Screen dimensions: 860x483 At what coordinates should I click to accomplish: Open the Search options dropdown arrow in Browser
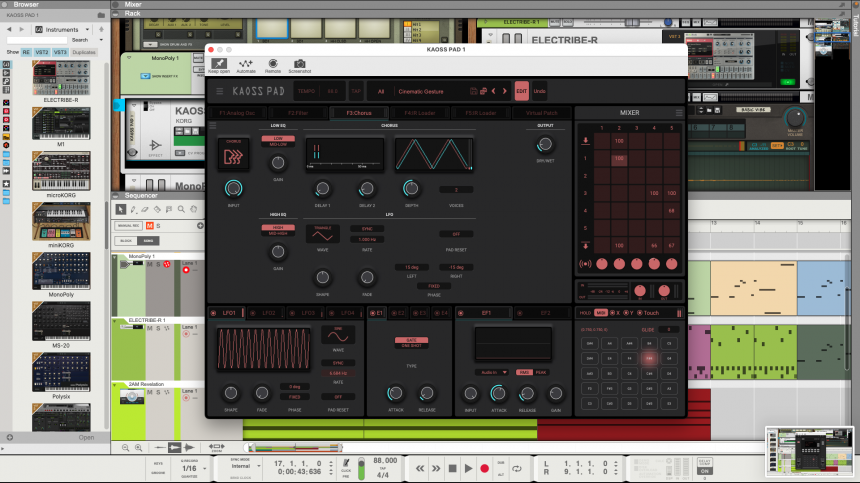(101, 40)
